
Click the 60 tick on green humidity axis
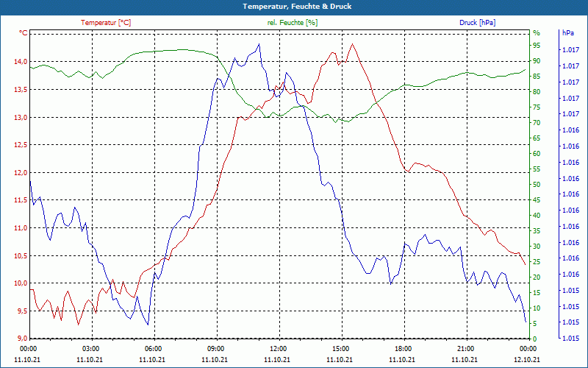pos(537,154)
